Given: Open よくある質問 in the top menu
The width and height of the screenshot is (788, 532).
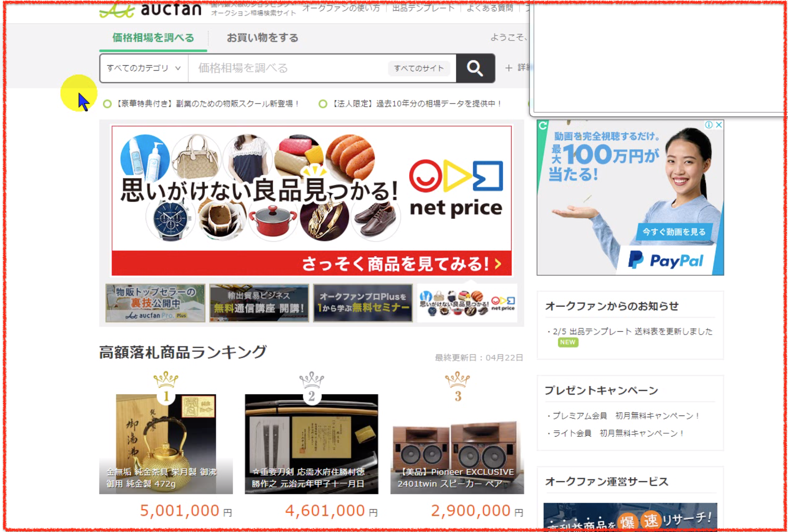Looking at the screenshot, I should [x=490, y=8].
